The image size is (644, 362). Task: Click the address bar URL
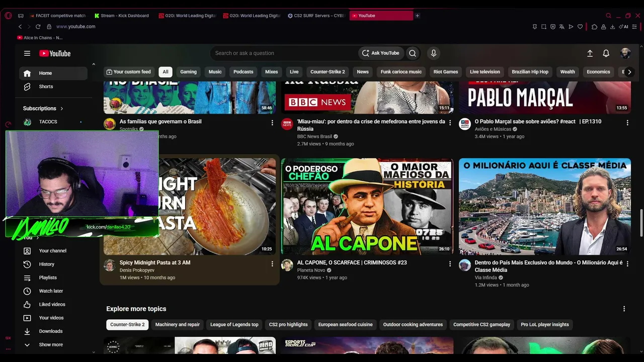(76, 27)
